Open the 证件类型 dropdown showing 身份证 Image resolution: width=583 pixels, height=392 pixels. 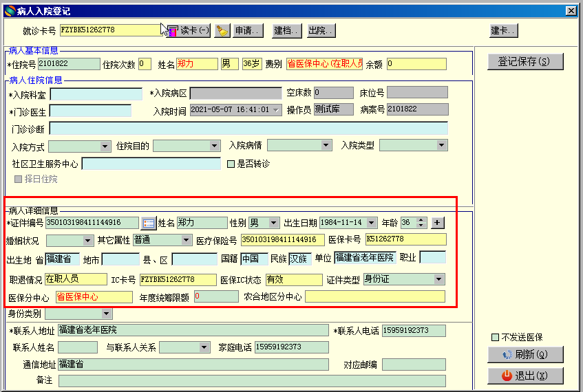click(x=439, y=279)
